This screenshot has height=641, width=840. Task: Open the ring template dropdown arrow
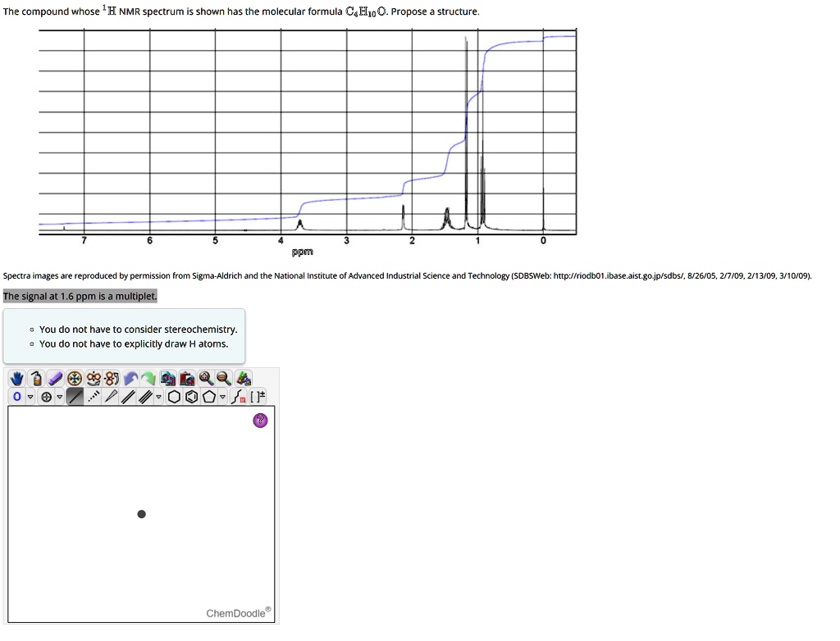(222, 397)
